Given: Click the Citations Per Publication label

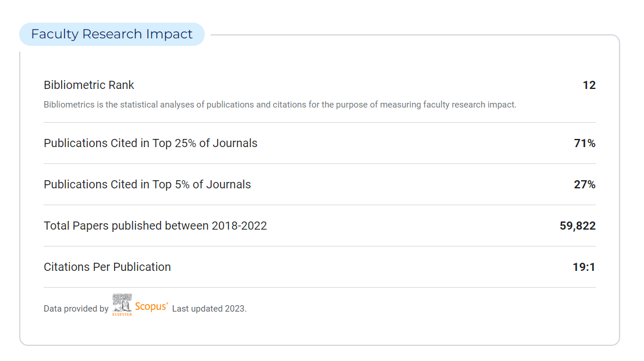Looking at the screenshot, I should pos(107,267).
